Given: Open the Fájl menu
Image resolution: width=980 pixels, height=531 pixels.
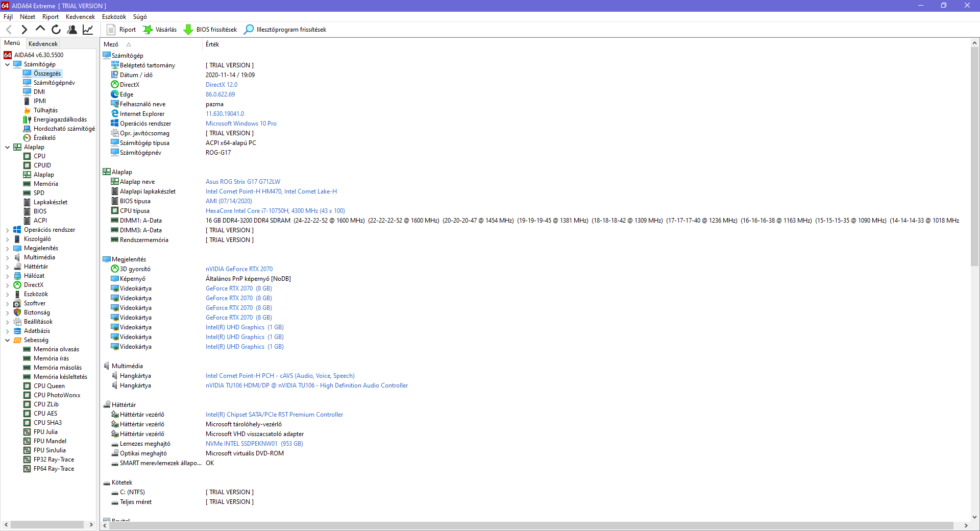Looking at the screenshot, I should click(x=8, y=17).
